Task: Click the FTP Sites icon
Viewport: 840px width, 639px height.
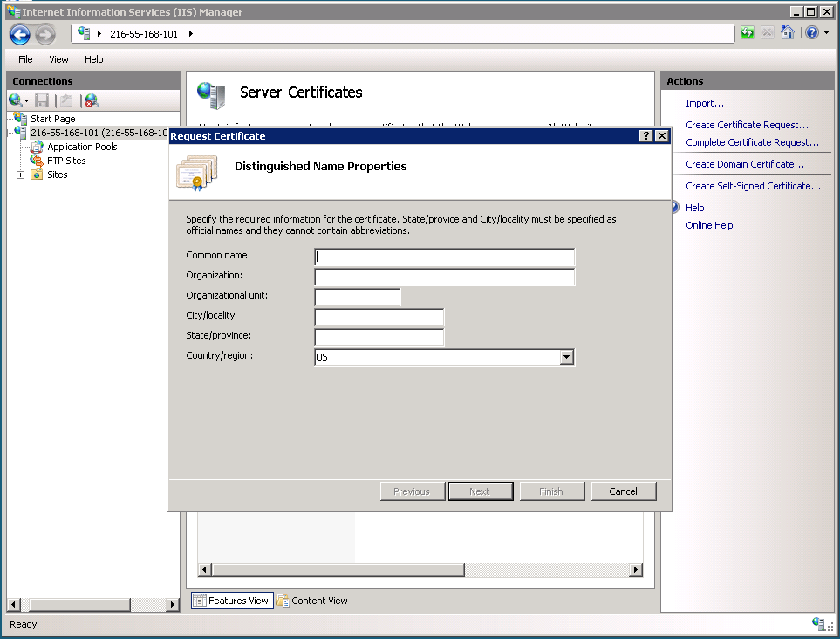Action: point(37,161)
